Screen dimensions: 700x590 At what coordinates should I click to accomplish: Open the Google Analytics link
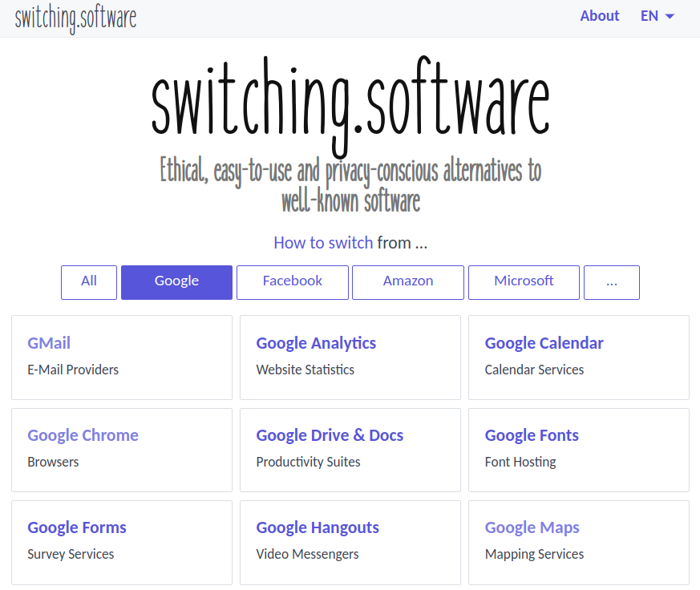[x=316, y=343]
